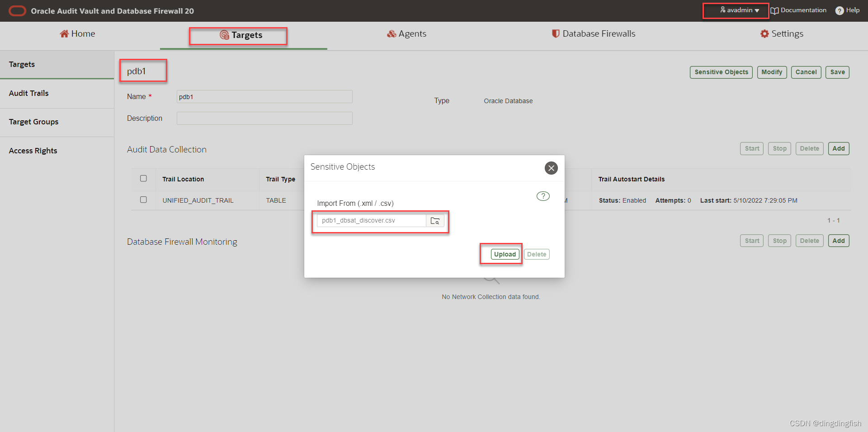Select Targets in the left sidebar
This screenshot has width=868, height=432.
coord(57,64)
